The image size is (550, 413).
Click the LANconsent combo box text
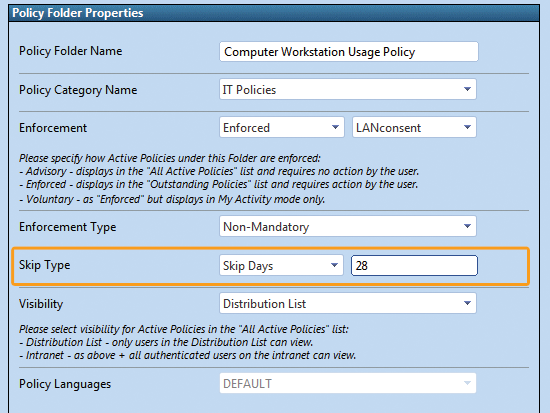point(388,128)
